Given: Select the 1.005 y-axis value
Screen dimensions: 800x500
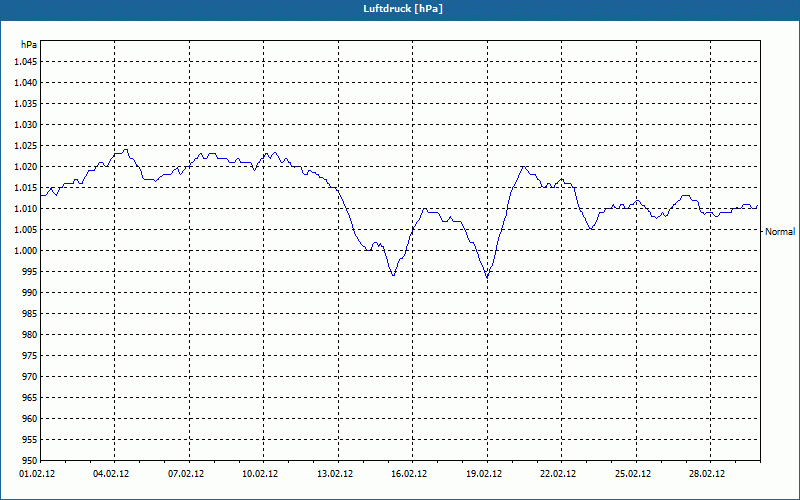Looking at the screenshot, I should pyautogui.click(x=27, y=230).
